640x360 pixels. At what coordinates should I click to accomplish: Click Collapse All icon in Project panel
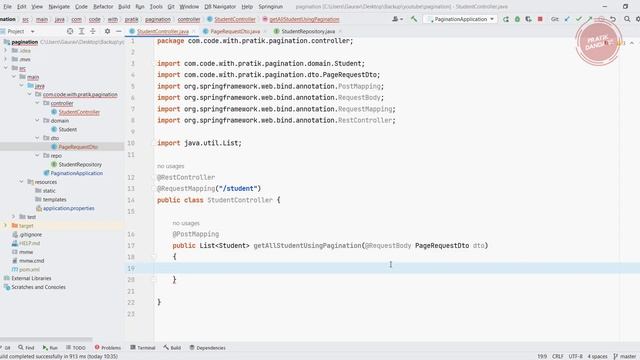tap(93, 31)
